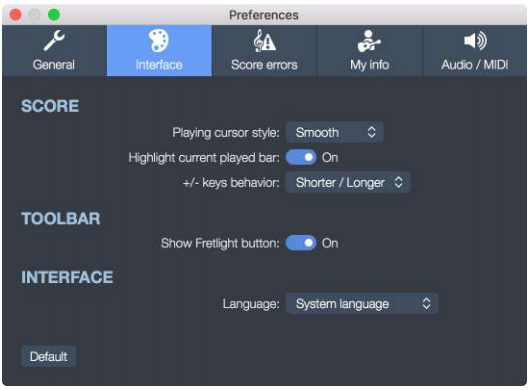The image size is (528, 390).
Task: Click the arrows icon on Shorter / Longer
Action: pyautogui.click(x=398, y=182)
